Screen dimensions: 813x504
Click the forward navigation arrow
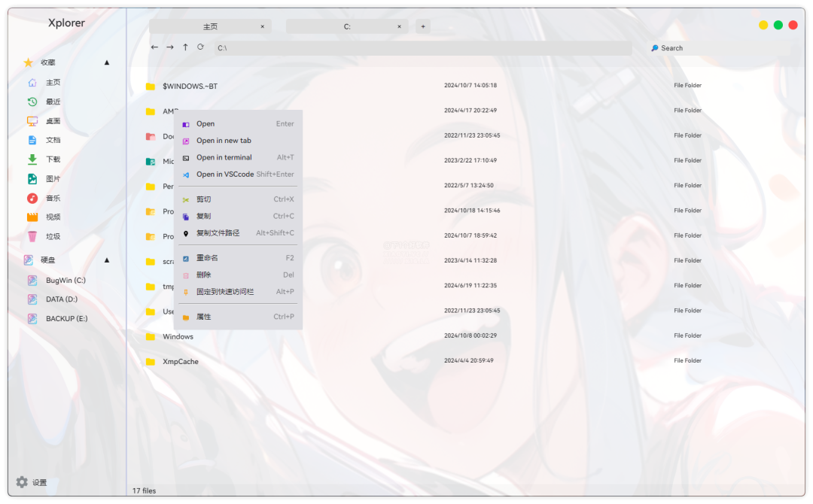[x=170, y=47]
